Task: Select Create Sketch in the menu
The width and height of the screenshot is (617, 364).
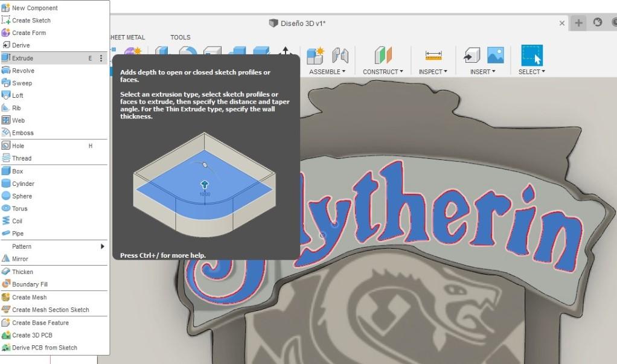Action: [54, 21]
